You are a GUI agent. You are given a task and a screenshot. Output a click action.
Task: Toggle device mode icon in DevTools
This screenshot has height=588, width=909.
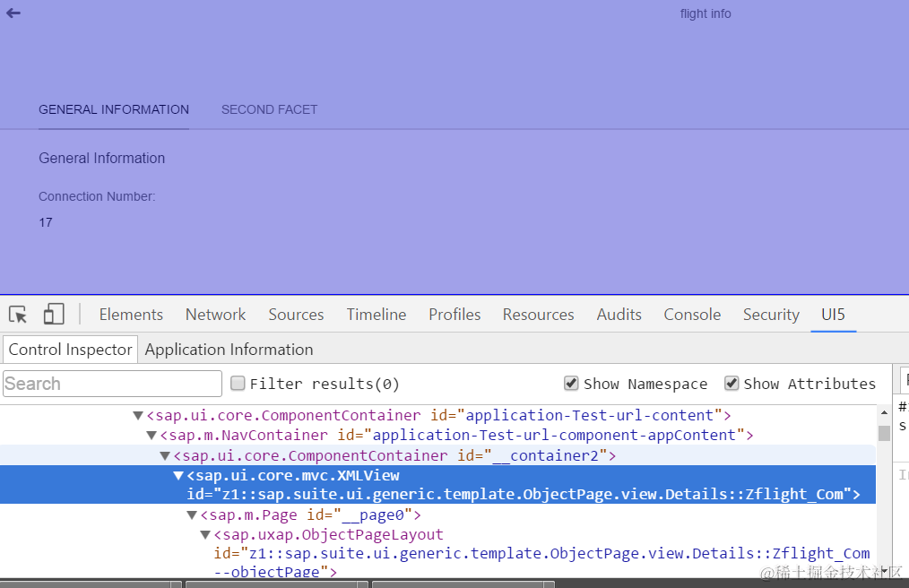click(53, 315)
